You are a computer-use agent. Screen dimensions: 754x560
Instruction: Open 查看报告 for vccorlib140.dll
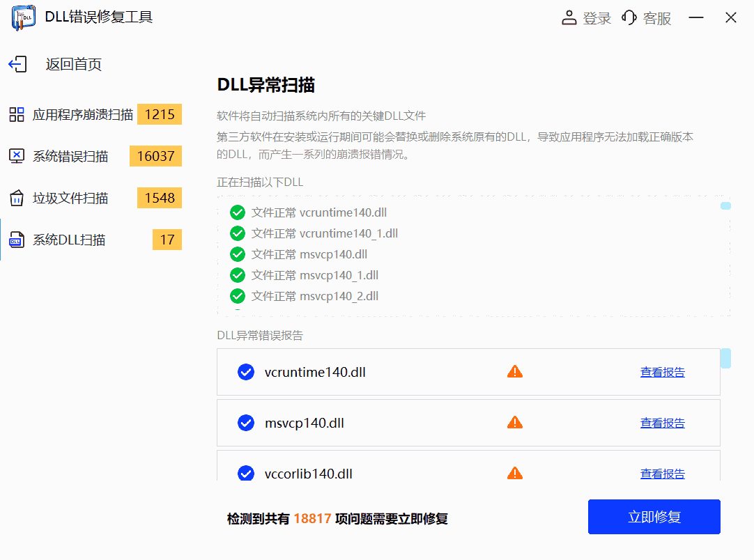662,473
